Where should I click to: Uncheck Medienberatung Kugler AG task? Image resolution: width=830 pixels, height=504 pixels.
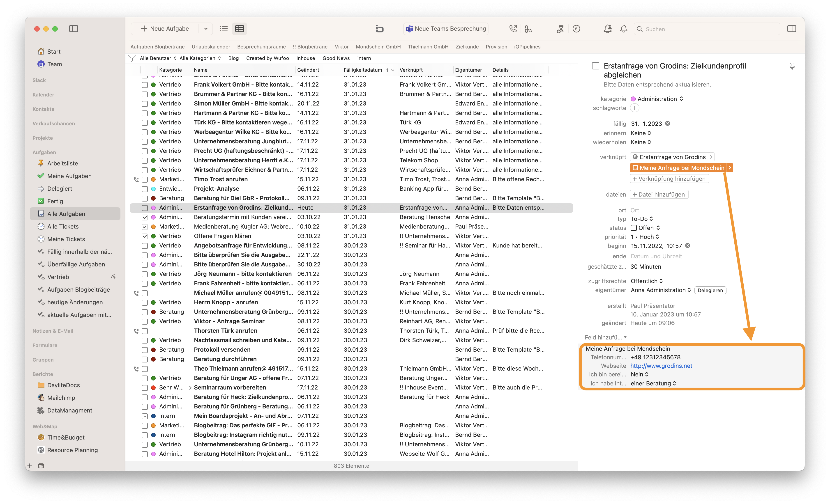[x=145, y=227]
